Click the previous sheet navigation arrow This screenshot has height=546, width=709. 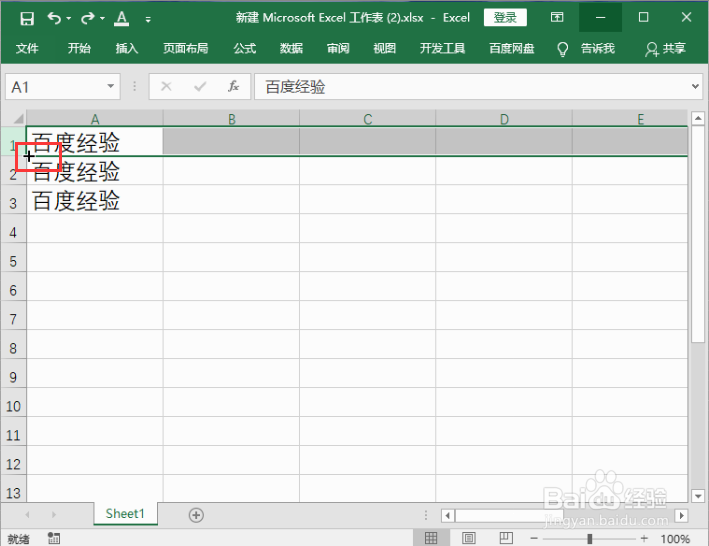[28, 514]
